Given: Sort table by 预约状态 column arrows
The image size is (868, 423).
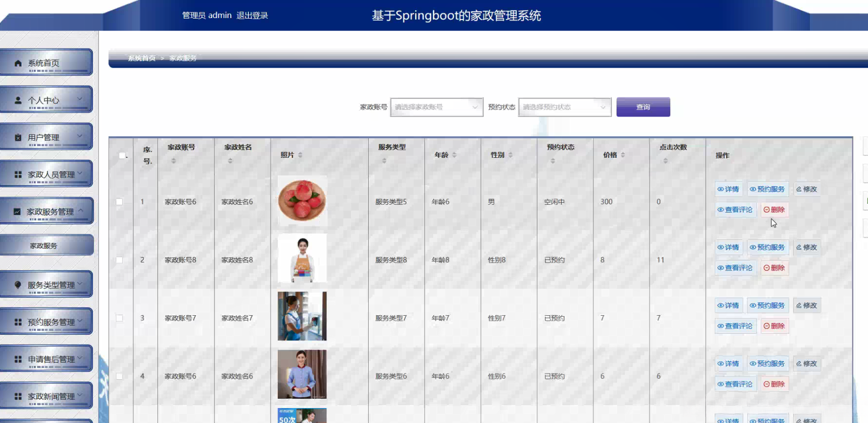Looking at the screenshot, I should pos(553,161).
